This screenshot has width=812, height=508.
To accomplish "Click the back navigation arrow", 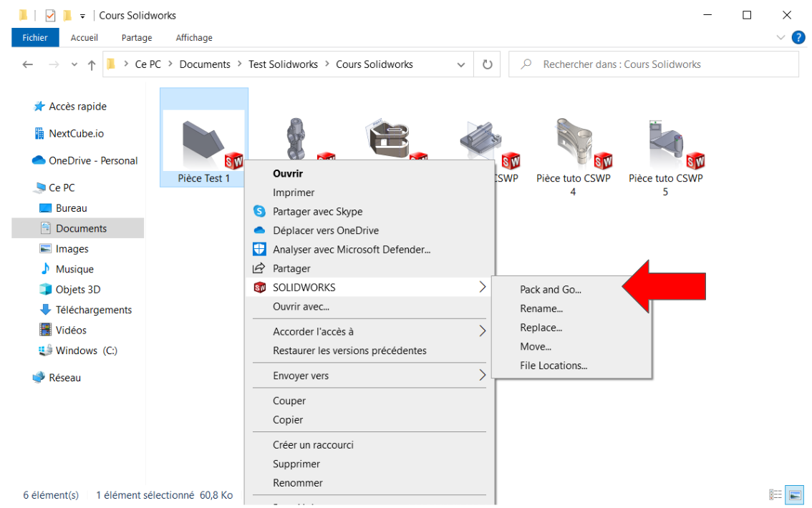I will tap(28, 64).
